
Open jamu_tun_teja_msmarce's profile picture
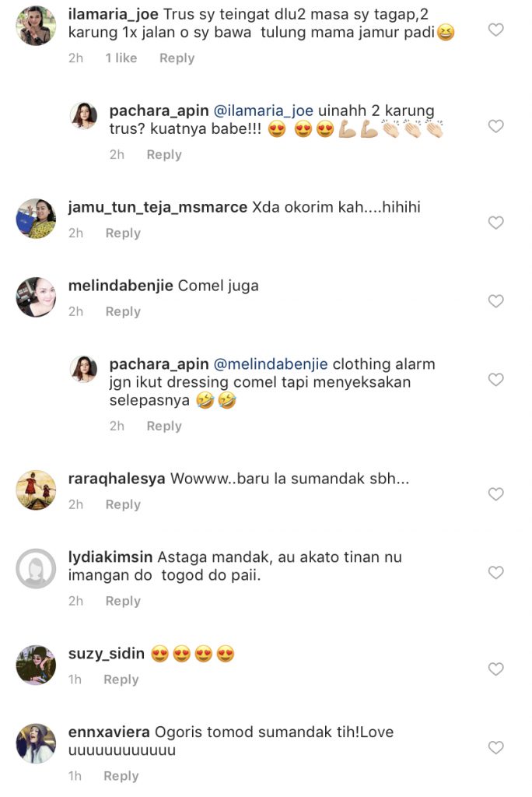coord(36,219)
